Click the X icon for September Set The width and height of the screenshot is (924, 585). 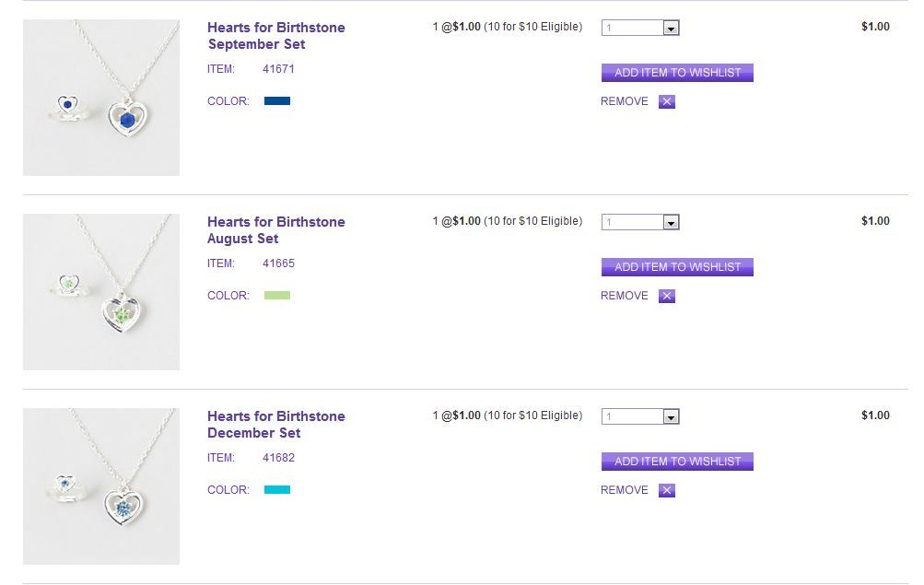click(x=667, y=101)
